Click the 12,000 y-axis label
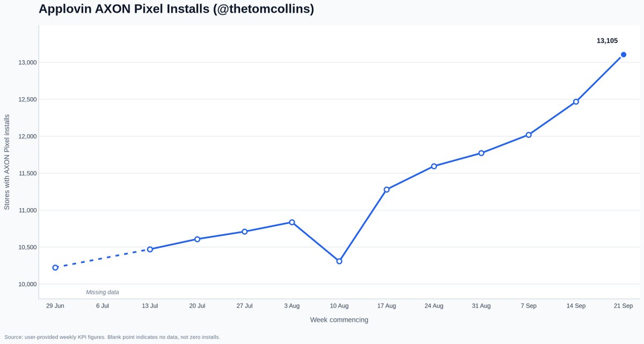 26,136
